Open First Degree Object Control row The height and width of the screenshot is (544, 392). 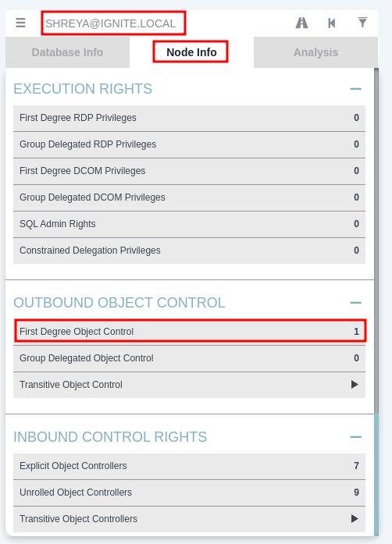tap(189, 332)
